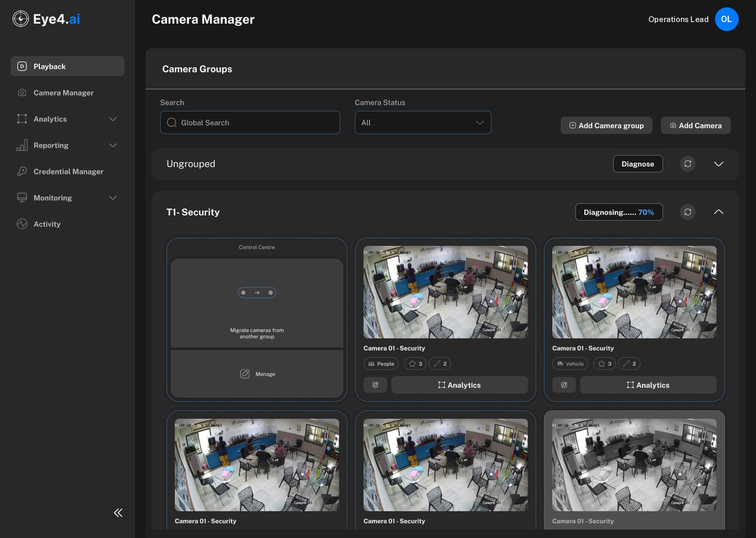Run Diagnose on the Ungrouped group

click(638, 164)
